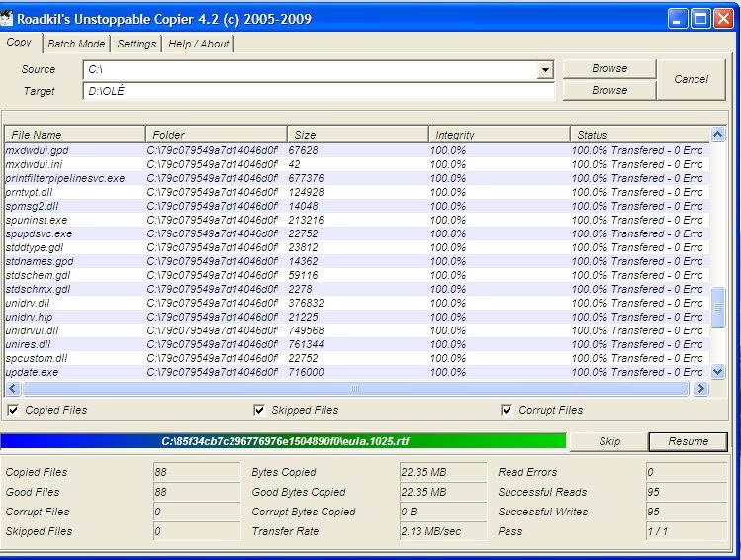This screenshot has width=741, height=560.
Task: Switch to the Batch Mode tab
Action: [x=76, y=44]
